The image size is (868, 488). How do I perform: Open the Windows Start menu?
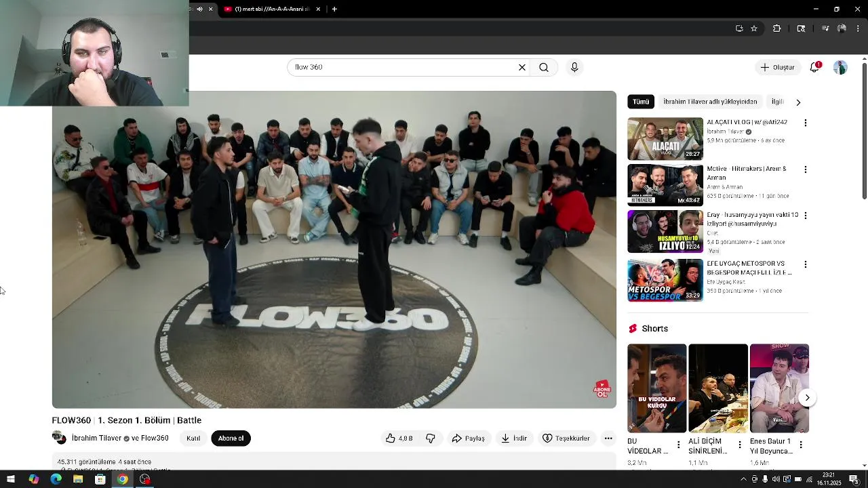pyautogui.click(x=11, y=479)
